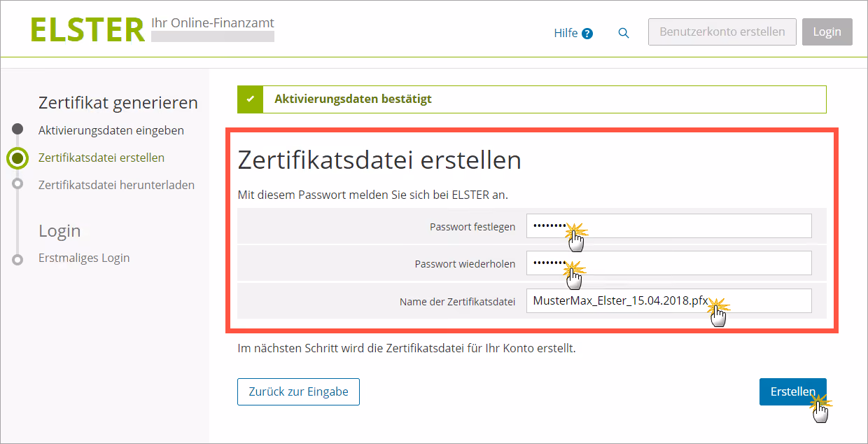
Task: Click the Login sidebar heading
Action: point(59,231)
